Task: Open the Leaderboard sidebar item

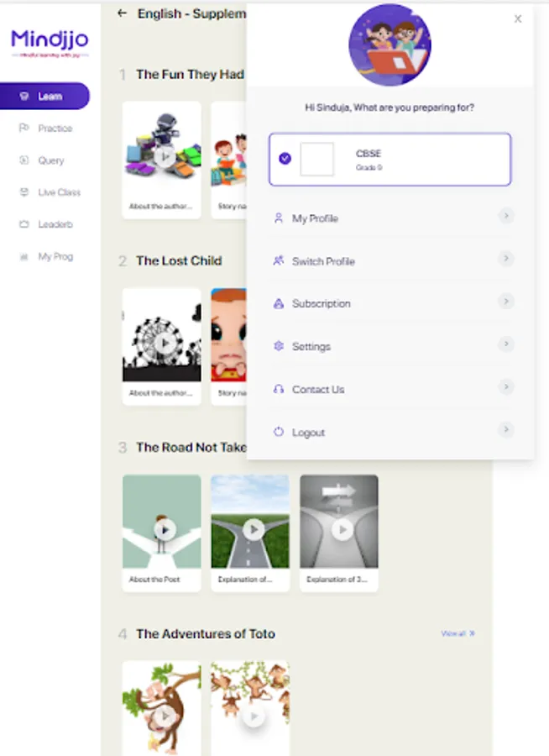Action: 55,224
